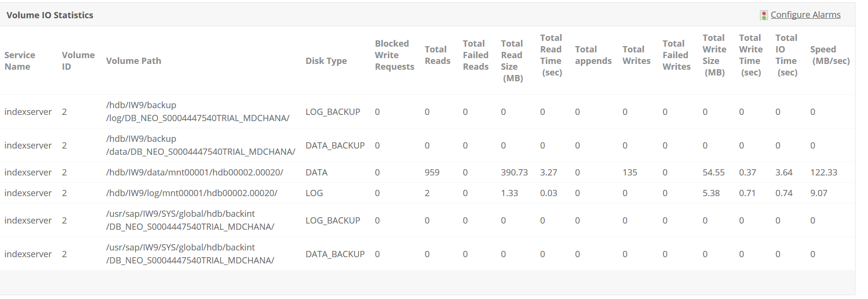This screenshot has height=299, width=868.
Task: Click the 390.73 read size value
Action: click(x=514, y=172)
